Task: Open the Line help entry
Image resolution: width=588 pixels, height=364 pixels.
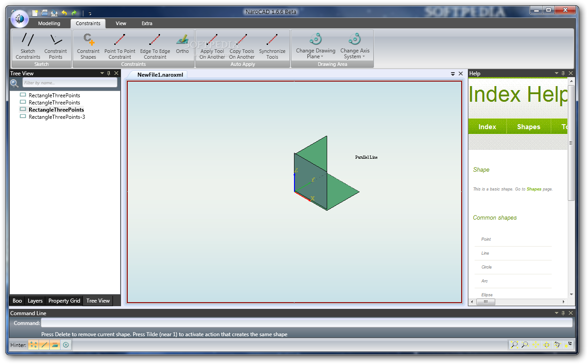Action: coord(485,253)
